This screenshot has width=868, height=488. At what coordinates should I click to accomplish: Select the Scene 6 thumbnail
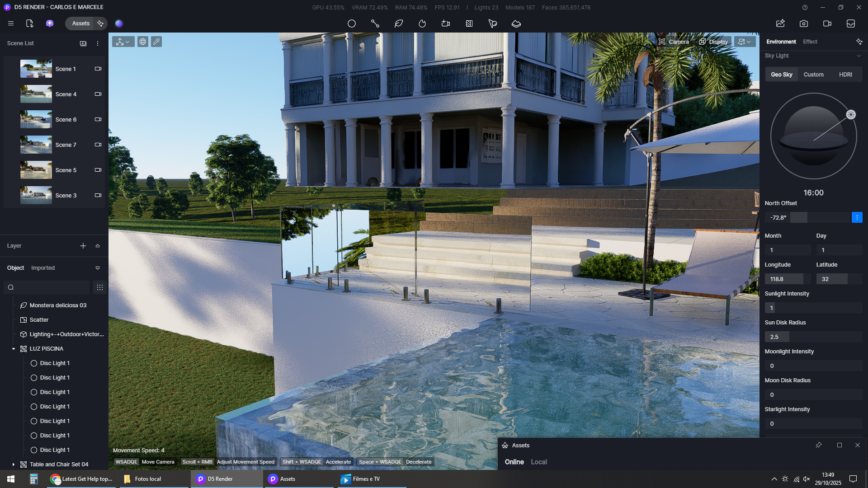(36, 119)
